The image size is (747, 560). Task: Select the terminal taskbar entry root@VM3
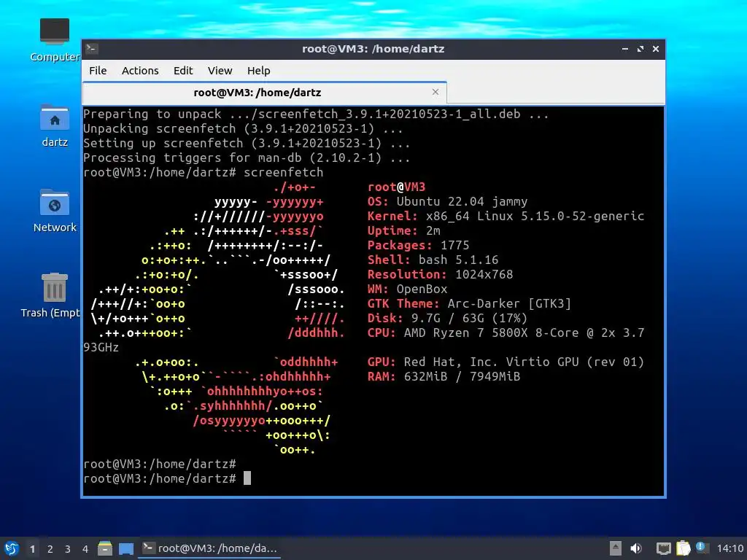coord(209,548)
